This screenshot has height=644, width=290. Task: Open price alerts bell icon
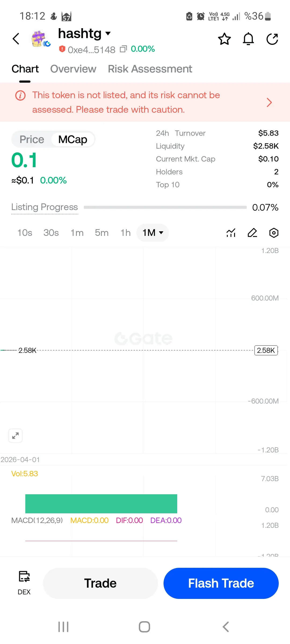pyautogui.click(x=248, y=39)
